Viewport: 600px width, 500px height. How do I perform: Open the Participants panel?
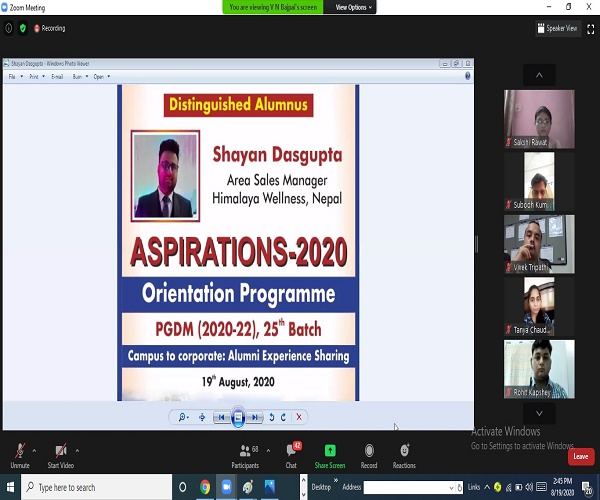tap(246, 456)
